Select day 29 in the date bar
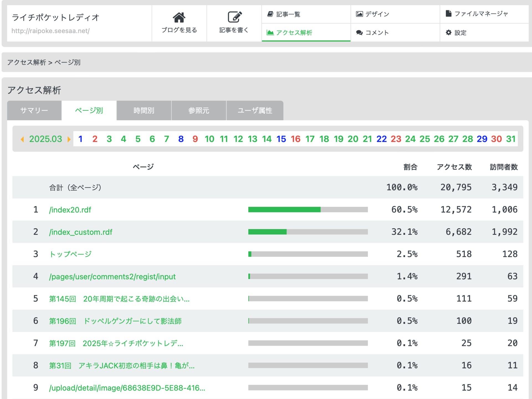This screenshot has width=532, height=399. click(482, 139)
